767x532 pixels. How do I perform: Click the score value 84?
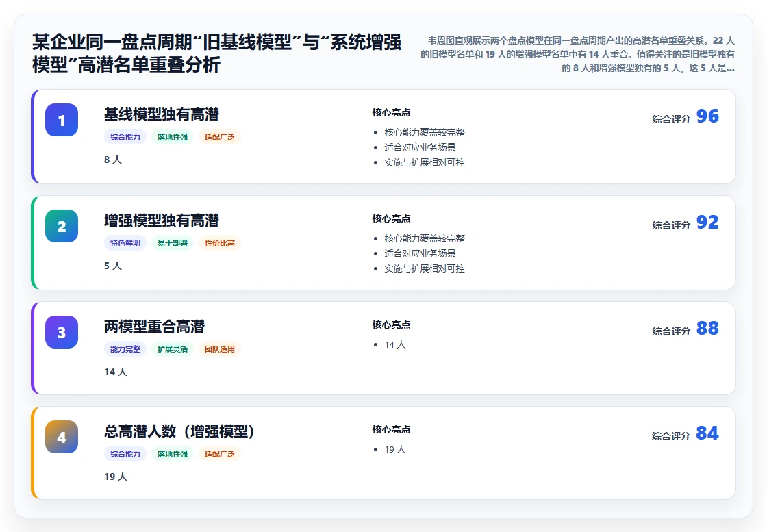[x=707, y=433]
